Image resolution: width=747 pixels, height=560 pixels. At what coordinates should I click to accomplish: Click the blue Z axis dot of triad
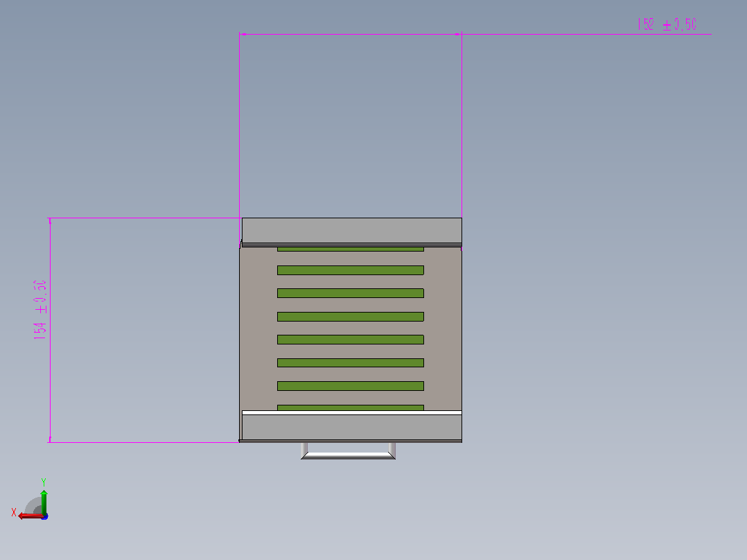click(45, 516)
